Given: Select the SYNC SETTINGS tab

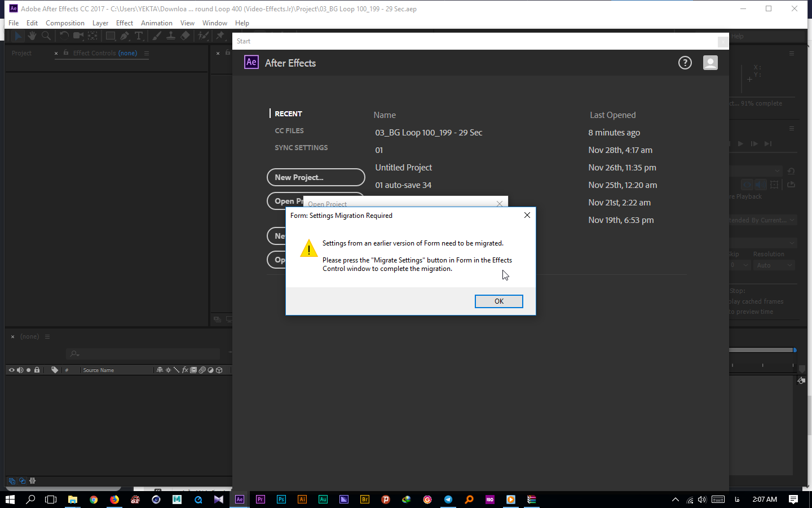Looking at the screenshot, I should pyautogui.click(x=301, y=147).
